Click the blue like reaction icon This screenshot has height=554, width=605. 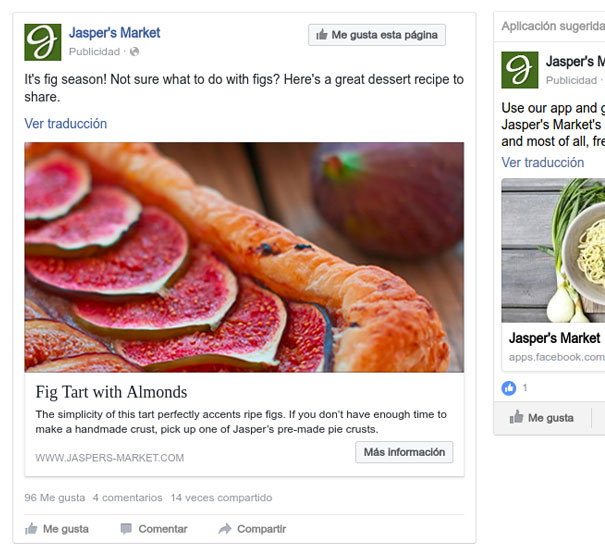pyautogui.click(x=509, y=388)
